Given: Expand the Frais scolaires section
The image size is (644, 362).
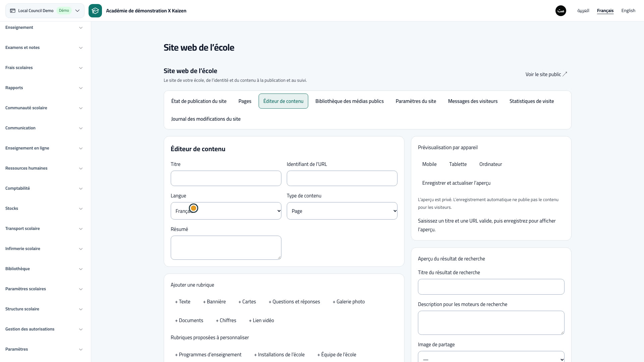Looking at the screenshot, I should [x=44, y=68].
